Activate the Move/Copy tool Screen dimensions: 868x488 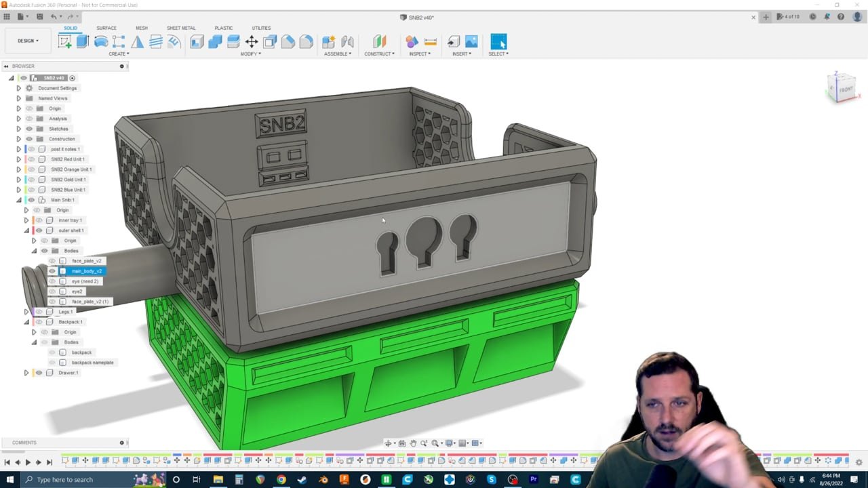click(x=252, y=41)
